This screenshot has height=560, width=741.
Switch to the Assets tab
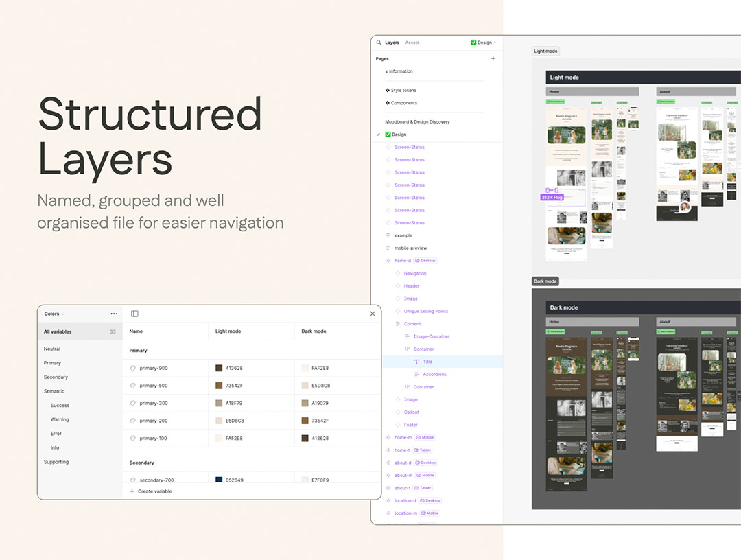412,43
